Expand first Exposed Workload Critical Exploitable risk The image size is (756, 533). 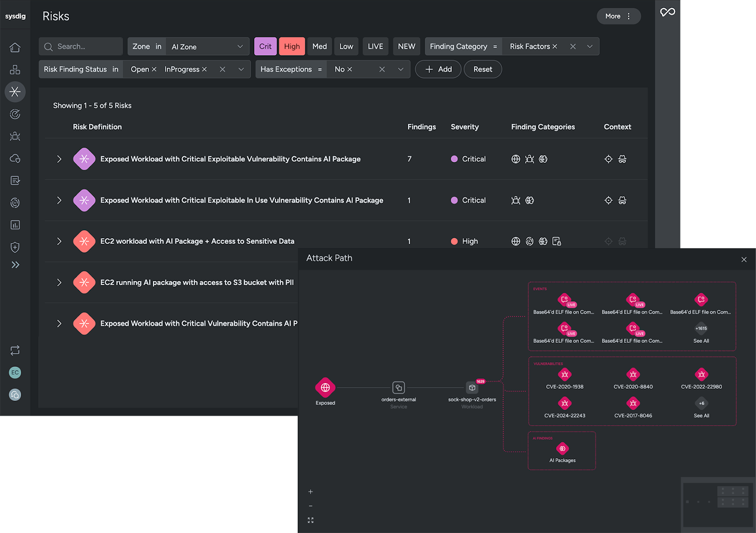59,159
